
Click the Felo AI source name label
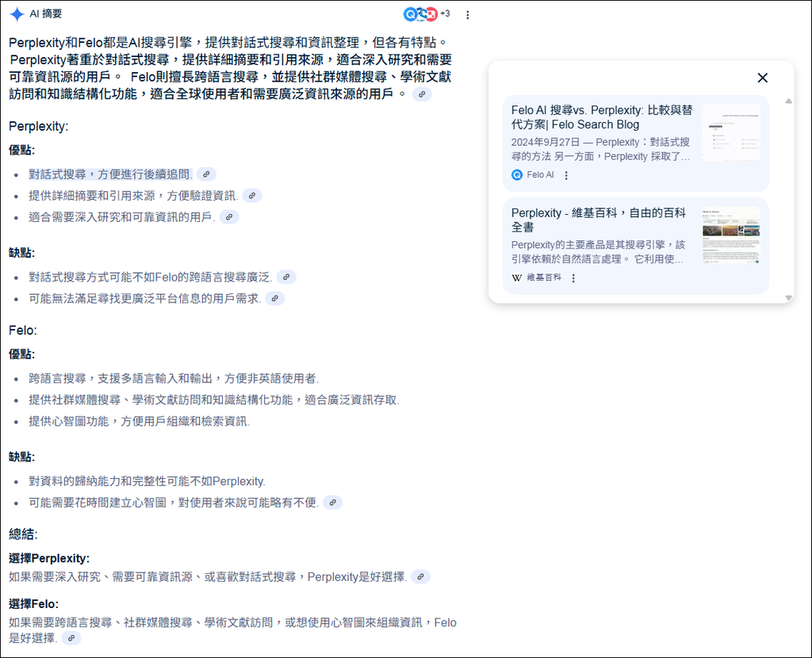tap(540, 175)
